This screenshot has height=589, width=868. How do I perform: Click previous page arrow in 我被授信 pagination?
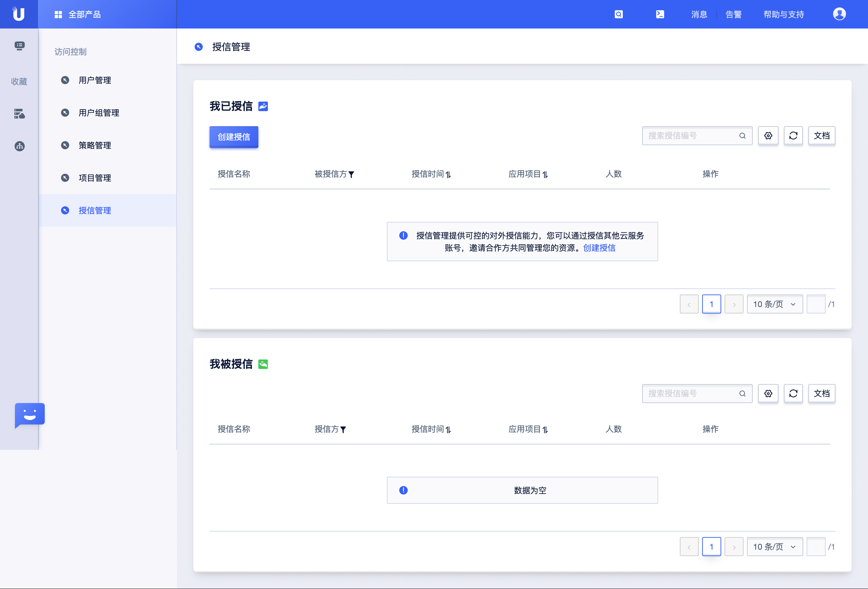point(689,547)
